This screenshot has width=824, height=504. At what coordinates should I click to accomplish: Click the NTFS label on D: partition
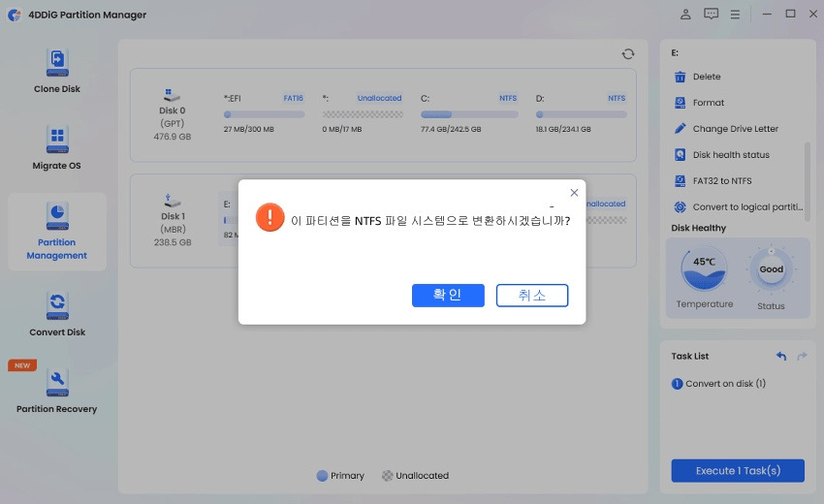point(617,98)
